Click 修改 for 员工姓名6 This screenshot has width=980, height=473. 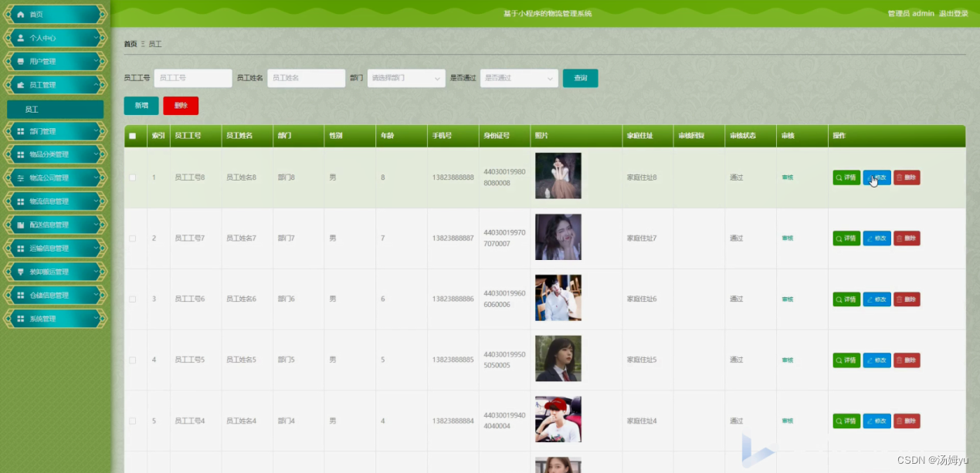coord(877,299)
